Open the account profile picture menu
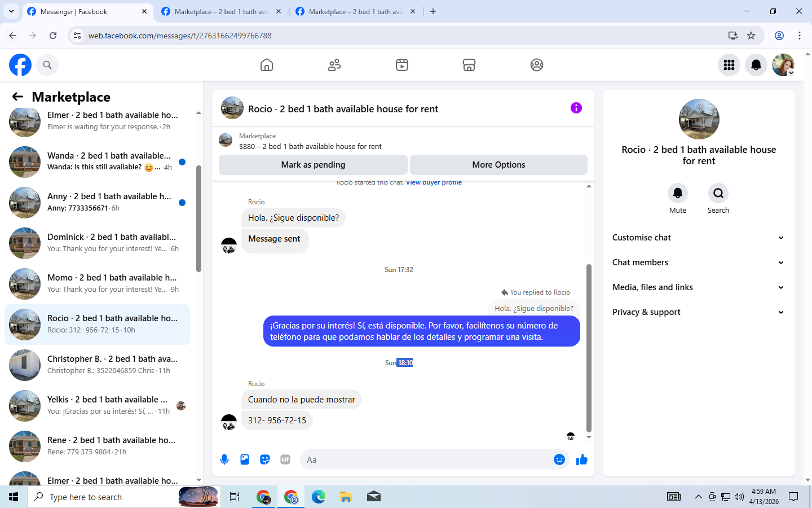 pos(783,65)
